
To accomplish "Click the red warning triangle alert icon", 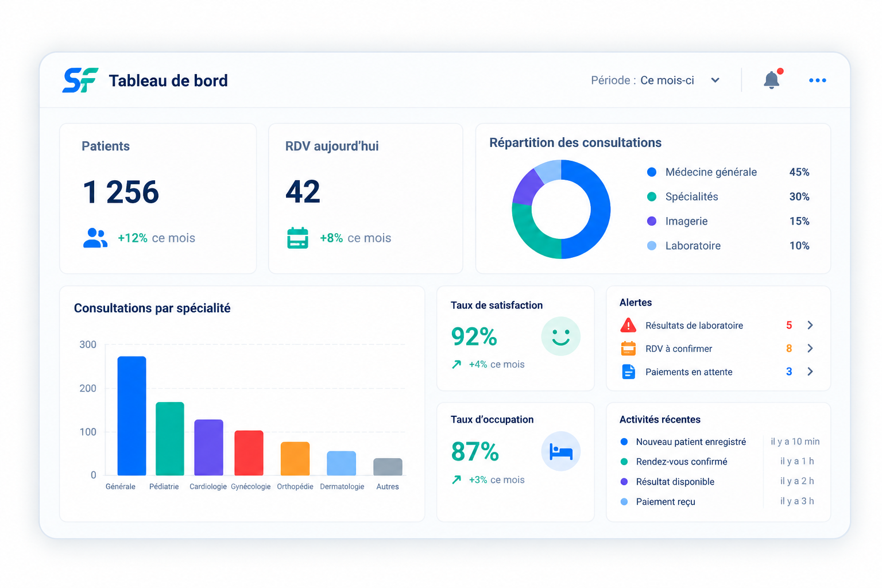I will [628, 326].
